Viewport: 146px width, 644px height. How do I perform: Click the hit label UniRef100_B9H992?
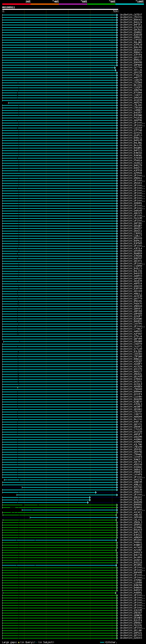(131, 505)
